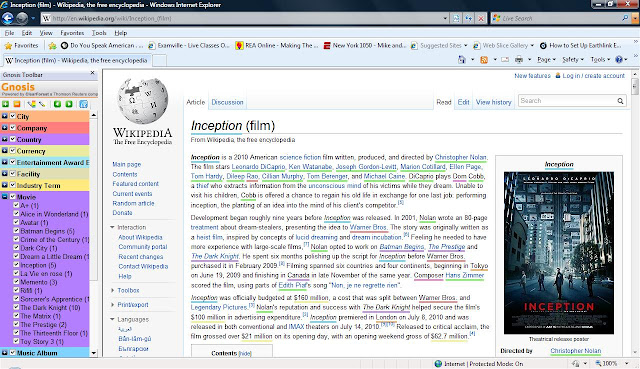Click the Live Search magnifier icon
The height and width of the screenshot is (369, 640).
point(625,18)
